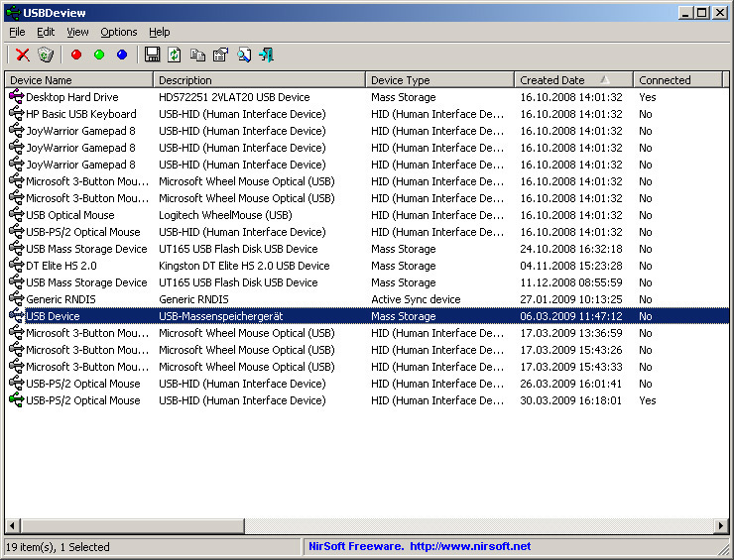Click the recycle bin toolbar icon

(46, 55)
